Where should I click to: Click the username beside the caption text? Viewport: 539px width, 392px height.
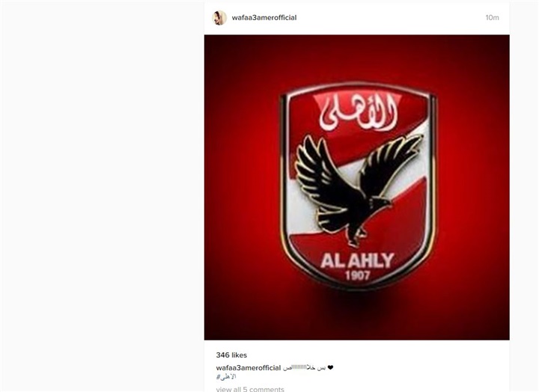tap(249, 368)
